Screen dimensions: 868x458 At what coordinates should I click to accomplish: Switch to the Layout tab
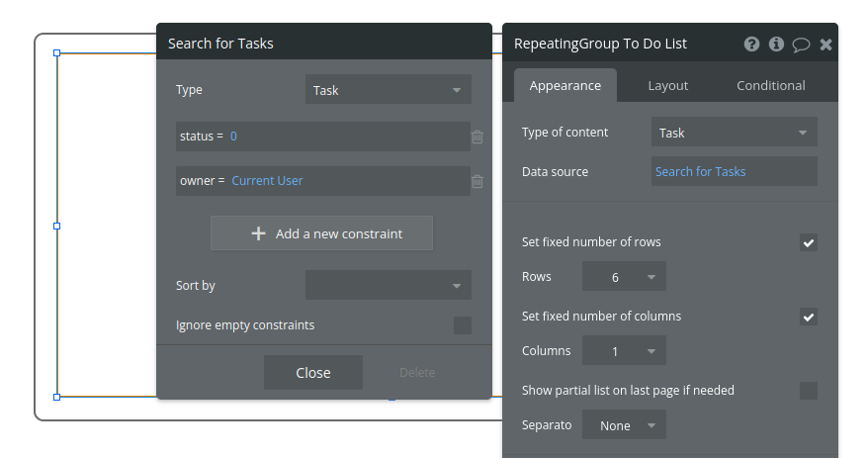coord(668,86)
